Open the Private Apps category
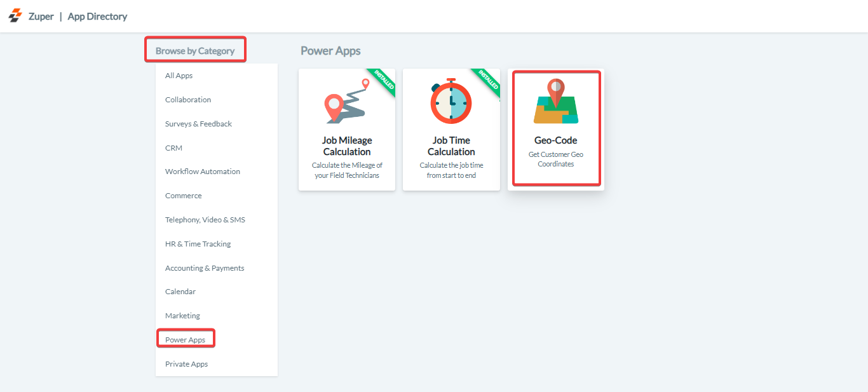This screenshot has height=392, width=868. pyautogui.click(x=186, y=364)
